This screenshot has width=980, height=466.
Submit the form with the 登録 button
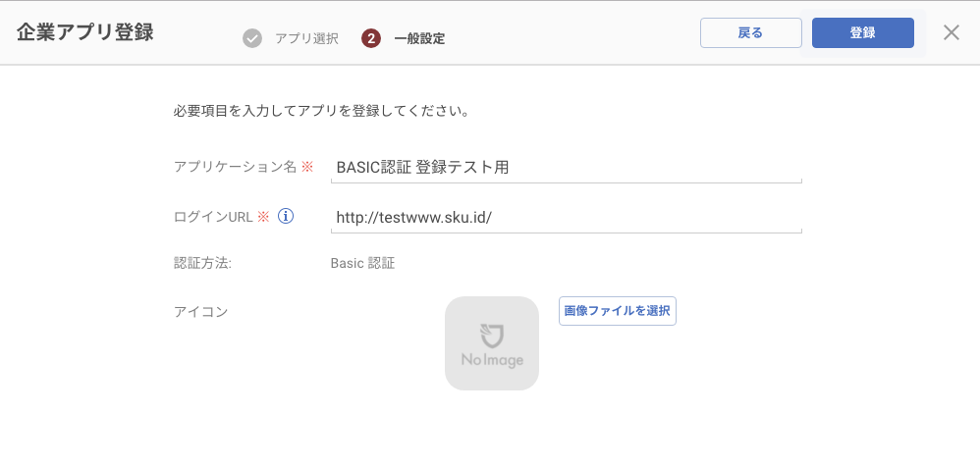click(x=862, y=33)
